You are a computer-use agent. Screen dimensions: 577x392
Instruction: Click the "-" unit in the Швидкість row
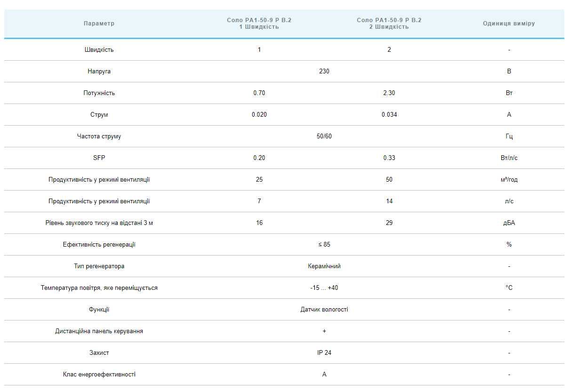click(509, 50)
